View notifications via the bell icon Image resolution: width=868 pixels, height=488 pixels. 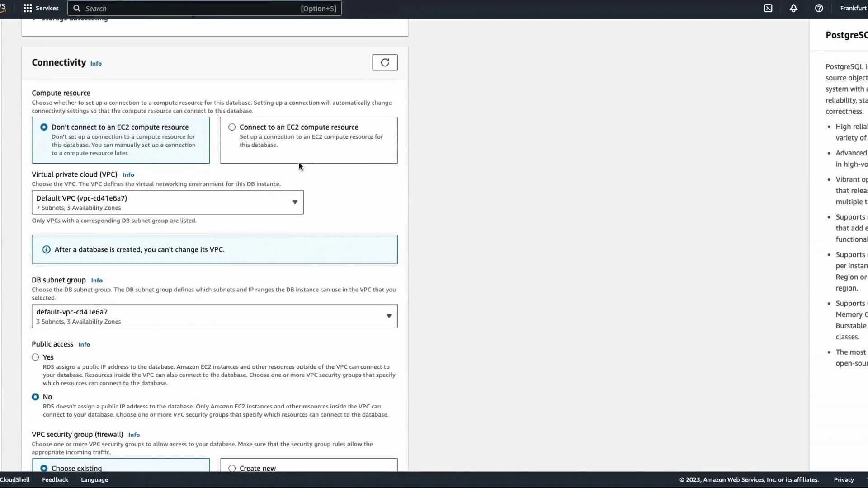(x=794, y=8)
